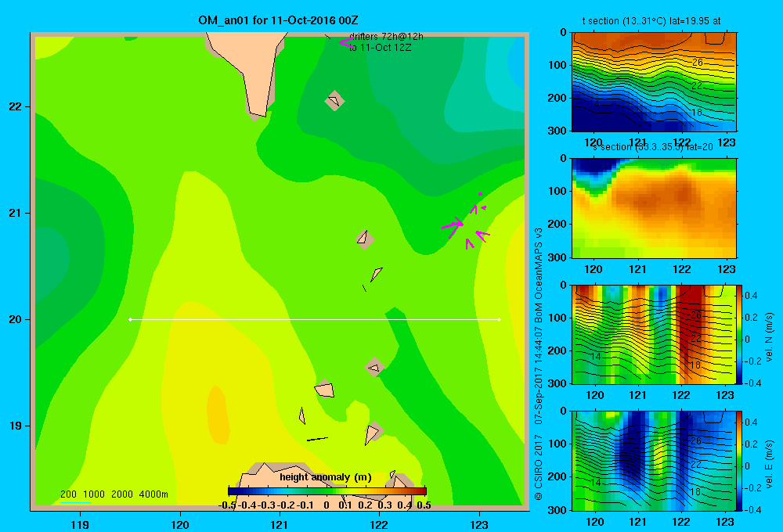Click latitude label 20 on the main map axis
This screenshot has width=783, height=532.
click(x=15, y=319)
